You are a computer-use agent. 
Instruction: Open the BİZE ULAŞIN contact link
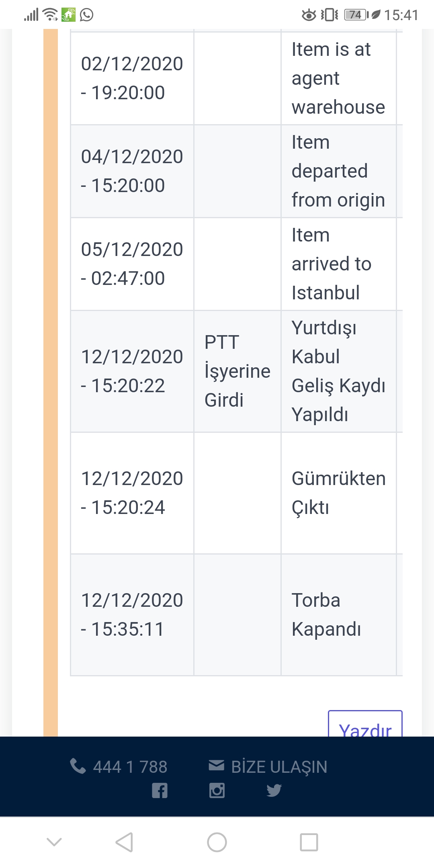tap(279, 767)
